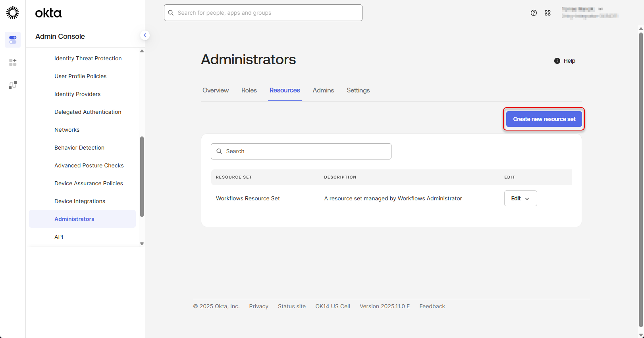644x338 pixels.
Task: Click the Okta sunburst logo icon
Action: (x=13, y=13)
